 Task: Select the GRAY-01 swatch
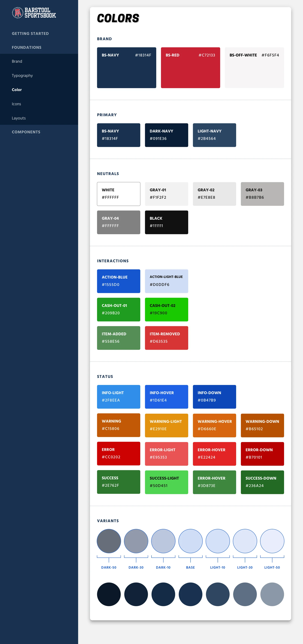pyautogui.click(x=166, y=194)
